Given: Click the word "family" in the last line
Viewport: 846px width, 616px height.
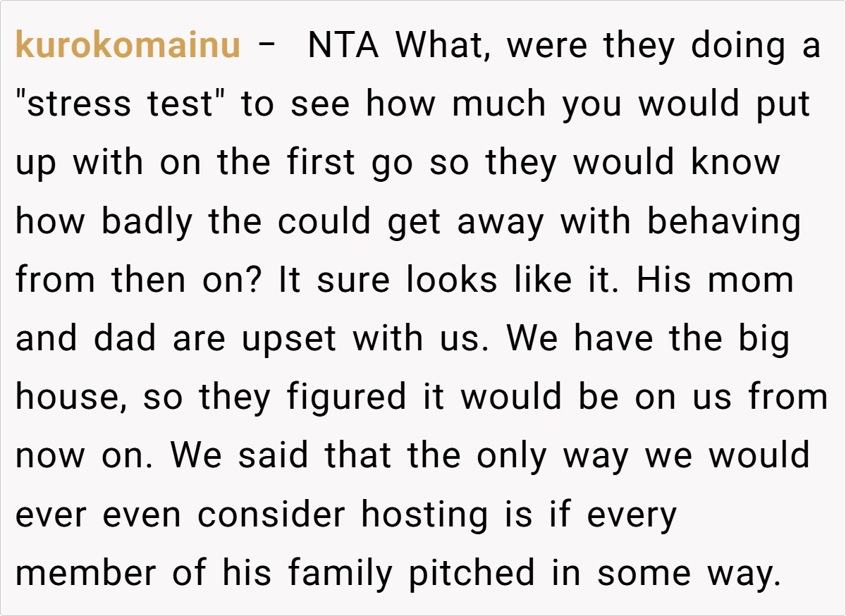Looking at the screenshot, I should click(339, 573).
